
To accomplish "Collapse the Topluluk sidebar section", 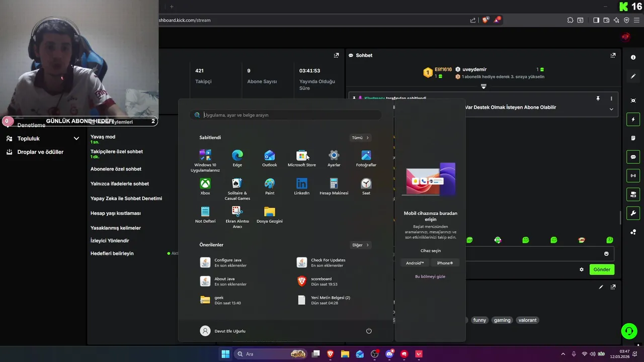I will [76, 138].
